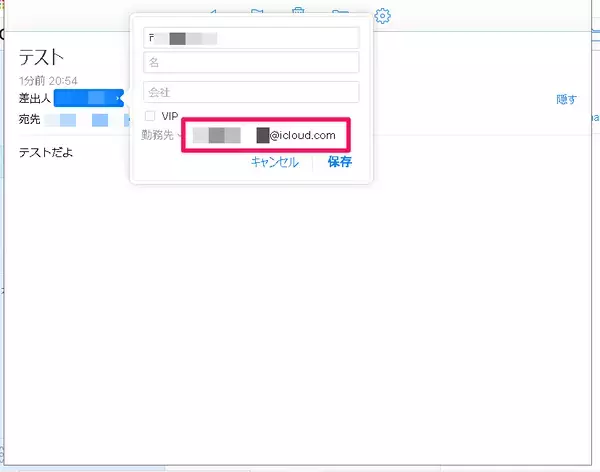Click the reply arrow icon in toolbar

point(211,13)
